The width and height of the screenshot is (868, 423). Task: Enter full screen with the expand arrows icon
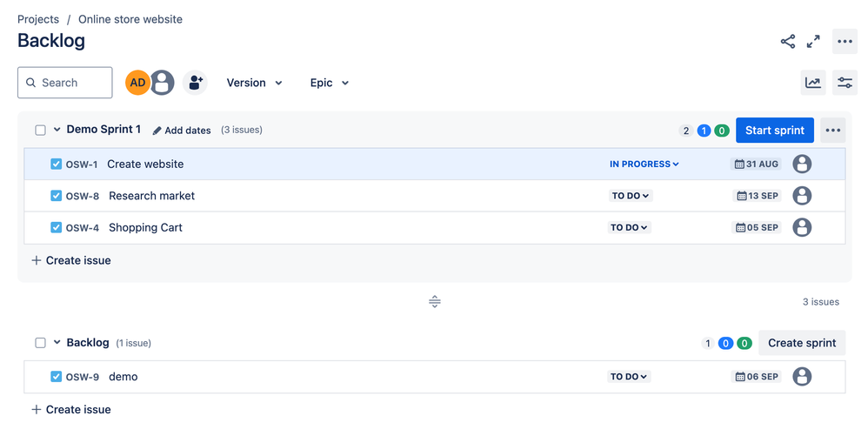click(x=813, y=42)
